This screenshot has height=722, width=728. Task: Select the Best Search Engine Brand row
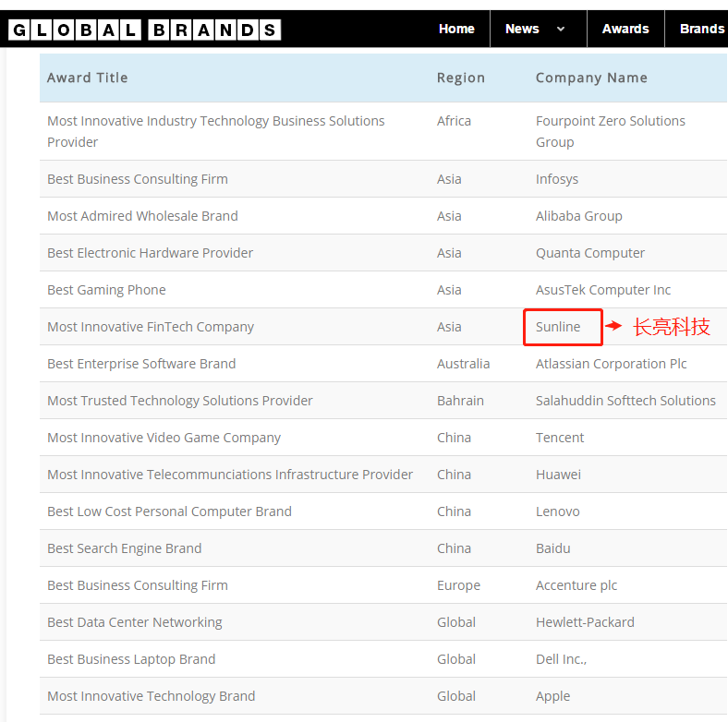click(x=383, y=548)
